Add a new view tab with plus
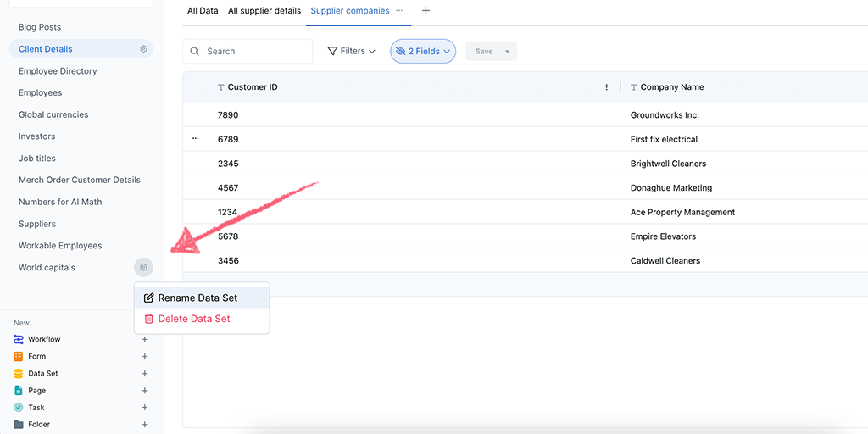 [x=426, y=11]
